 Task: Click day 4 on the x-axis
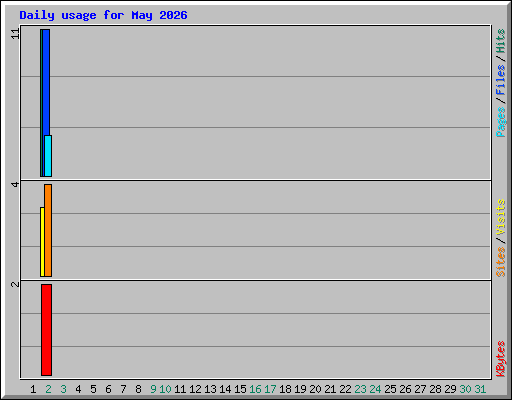pyautogui.click(x=78, y=389)
